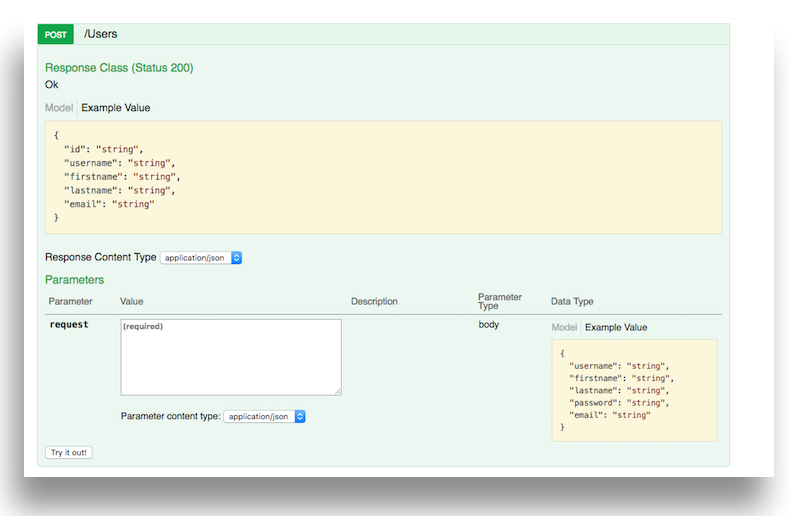
Task: Open the Parameter content type dropdown
Action: (x=265, y=416)
